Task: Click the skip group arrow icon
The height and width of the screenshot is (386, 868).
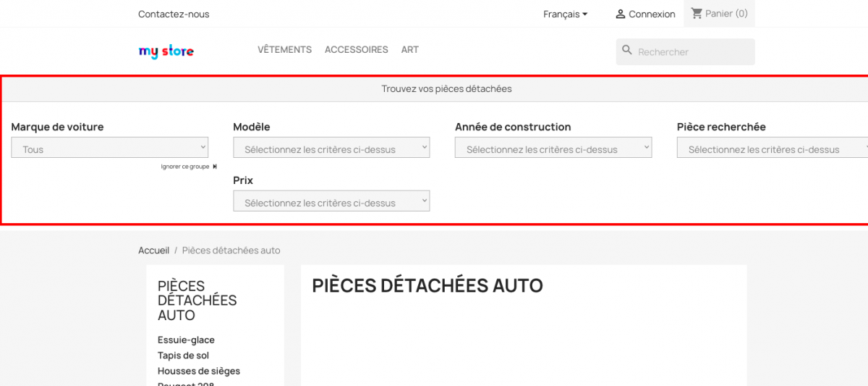Action: tap(215, 167)
